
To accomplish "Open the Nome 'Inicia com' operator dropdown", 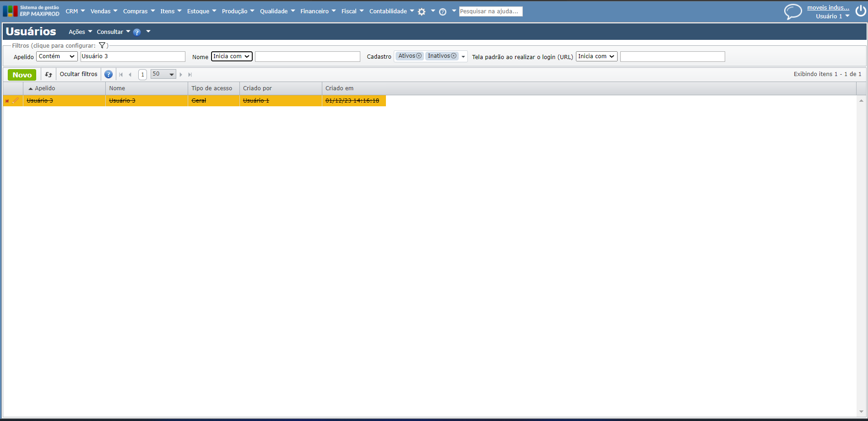I will tap(232, 56).
